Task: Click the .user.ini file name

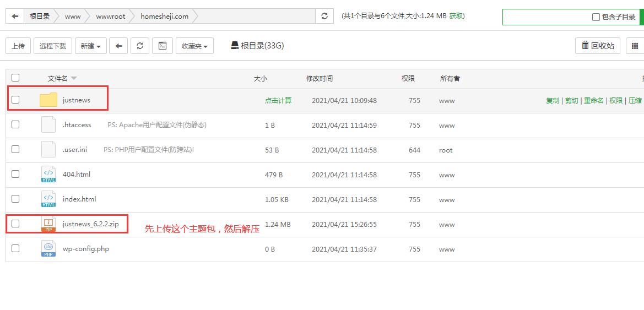Action: [75, 150]
